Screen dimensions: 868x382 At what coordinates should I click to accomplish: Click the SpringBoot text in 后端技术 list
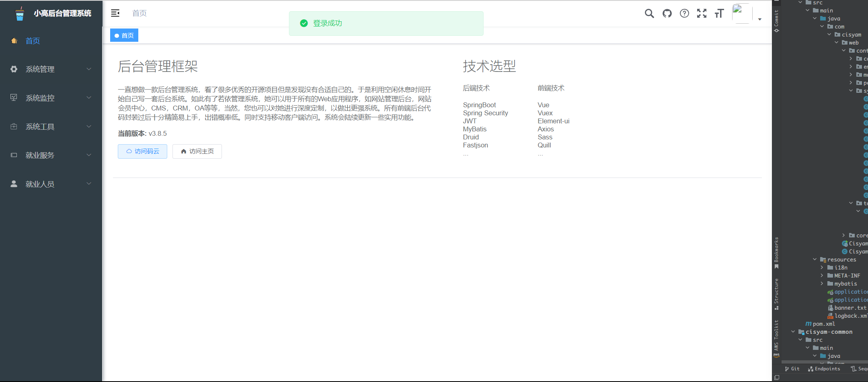[x=479, y=105]
